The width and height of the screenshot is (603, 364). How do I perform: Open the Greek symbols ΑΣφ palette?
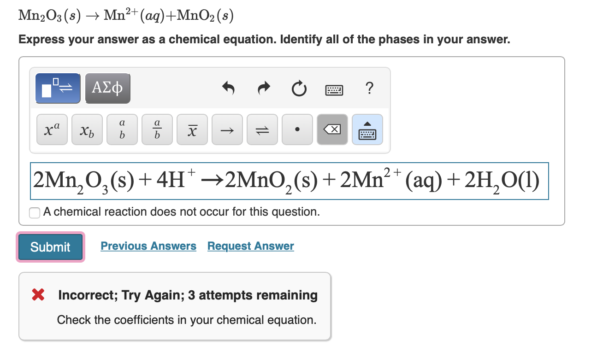107,88
